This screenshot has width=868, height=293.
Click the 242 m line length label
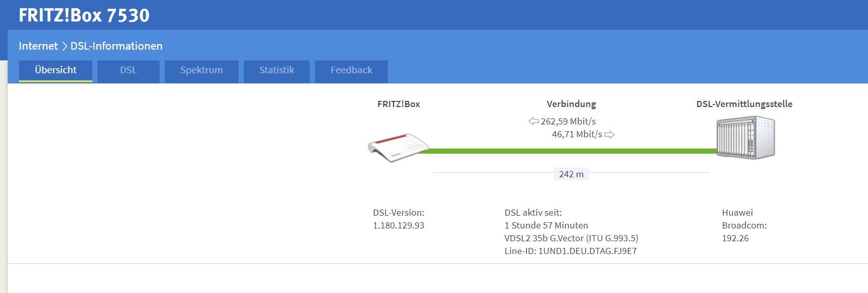571,174
